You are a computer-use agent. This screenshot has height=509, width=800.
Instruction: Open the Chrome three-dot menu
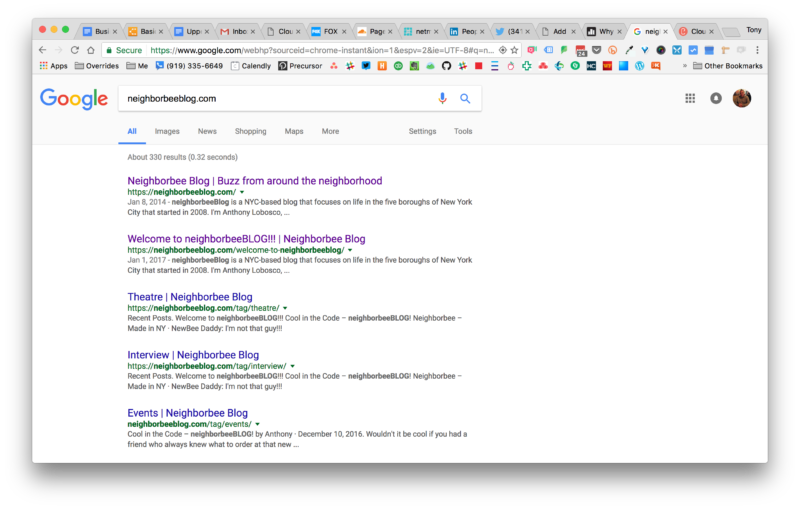[757, 50]
